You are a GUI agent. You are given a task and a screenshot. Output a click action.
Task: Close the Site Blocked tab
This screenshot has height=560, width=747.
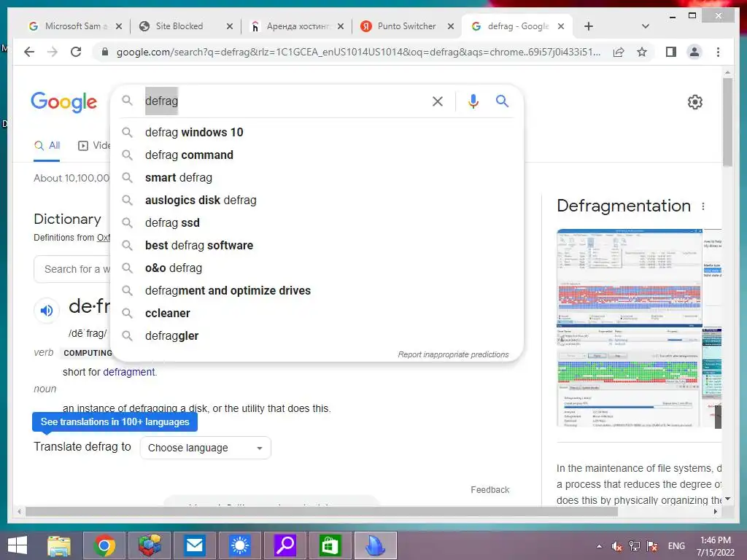230,27
